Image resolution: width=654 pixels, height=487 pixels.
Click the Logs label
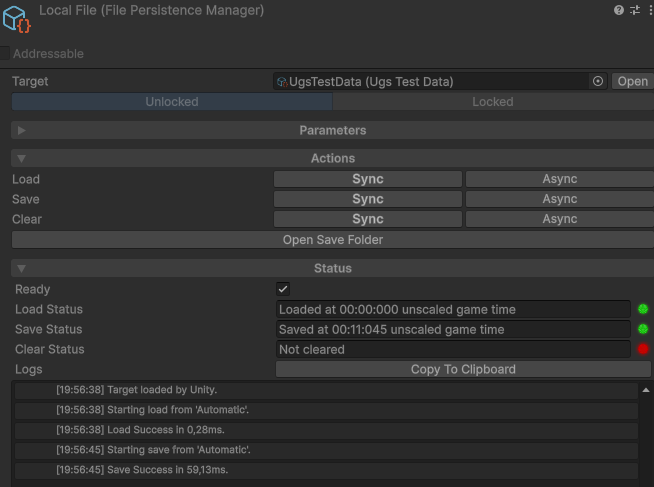point(29,369)
